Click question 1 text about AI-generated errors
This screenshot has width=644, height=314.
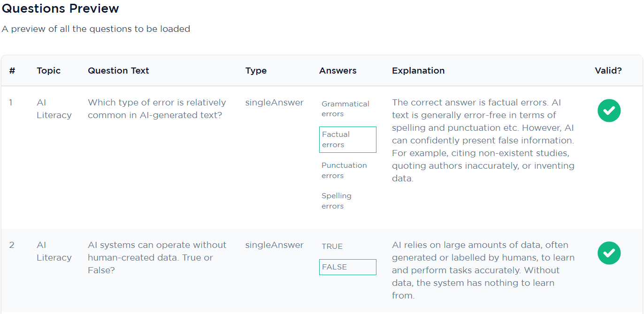[x=157, y=109]
